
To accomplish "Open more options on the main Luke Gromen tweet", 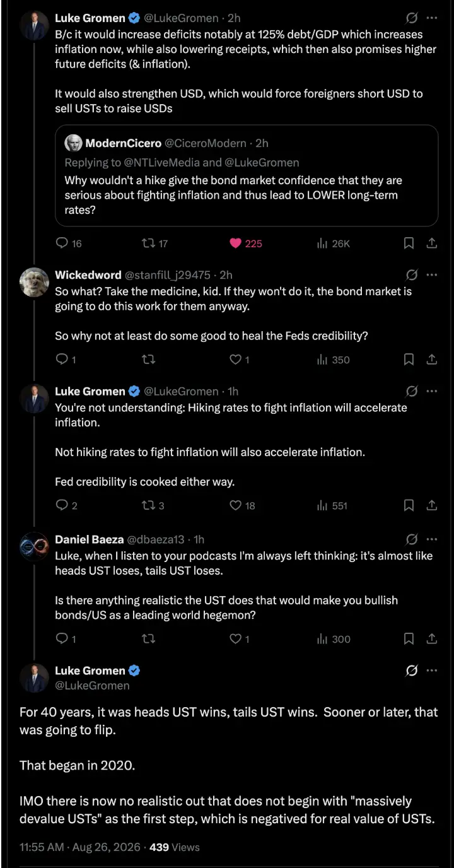I will click(432, 671).
